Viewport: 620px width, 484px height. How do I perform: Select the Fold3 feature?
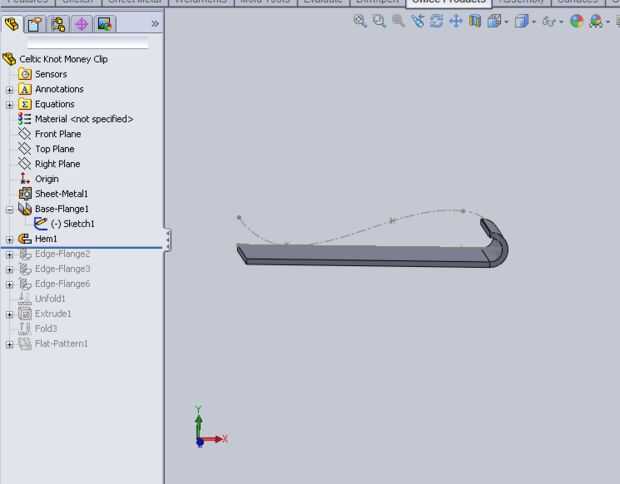pyautogui.click(x=46, y=329)
